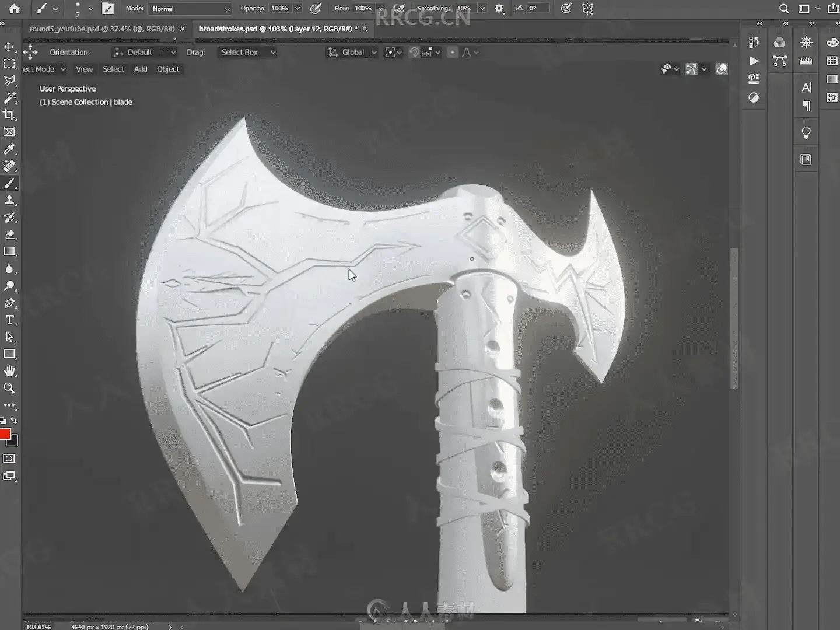This screenshot has height=630, width=840.
Task: Select the Brush tool in the toolbar
Action: click(x=9, y=184)
